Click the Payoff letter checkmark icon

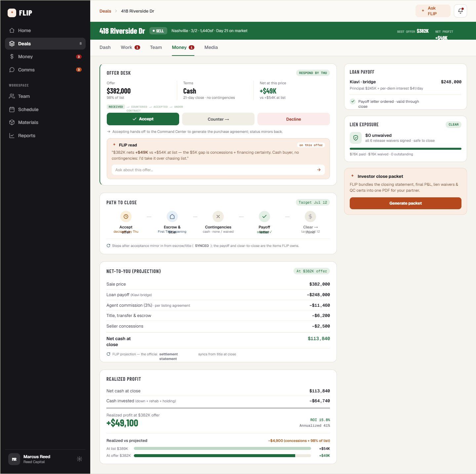click(x=264, y=217)
